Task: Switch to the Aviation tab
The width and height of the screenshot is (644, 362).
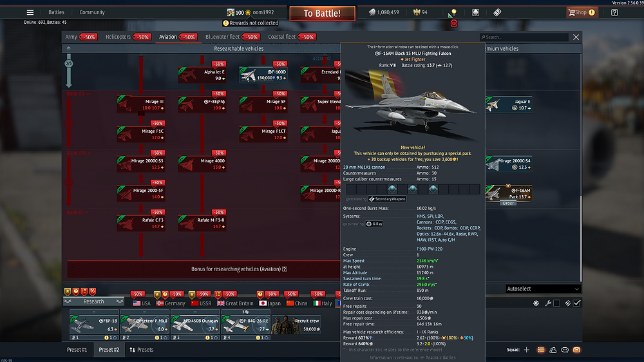Action: pyautogui.click(x=168, y=37)
